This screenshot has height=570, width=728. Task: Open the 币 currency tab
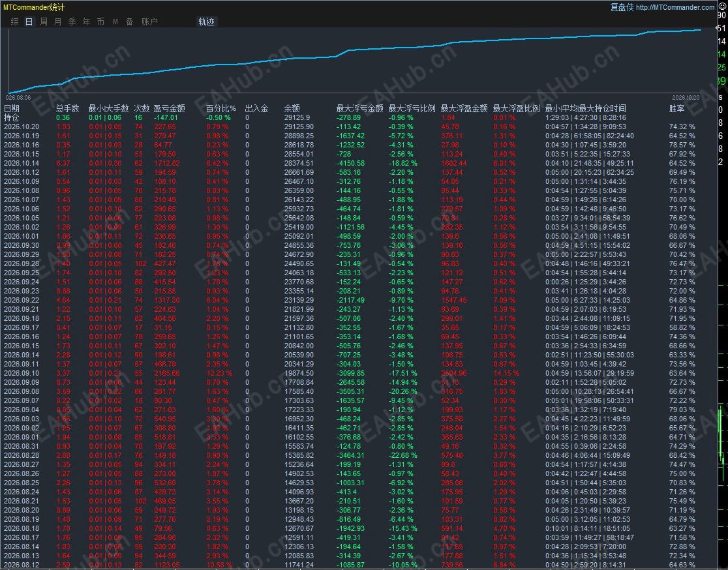click(100, 22)
